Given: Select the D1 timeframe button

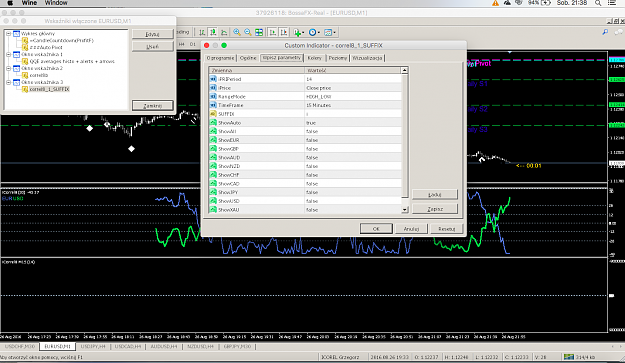Looking at the screenshot, I should coord(193,44).
